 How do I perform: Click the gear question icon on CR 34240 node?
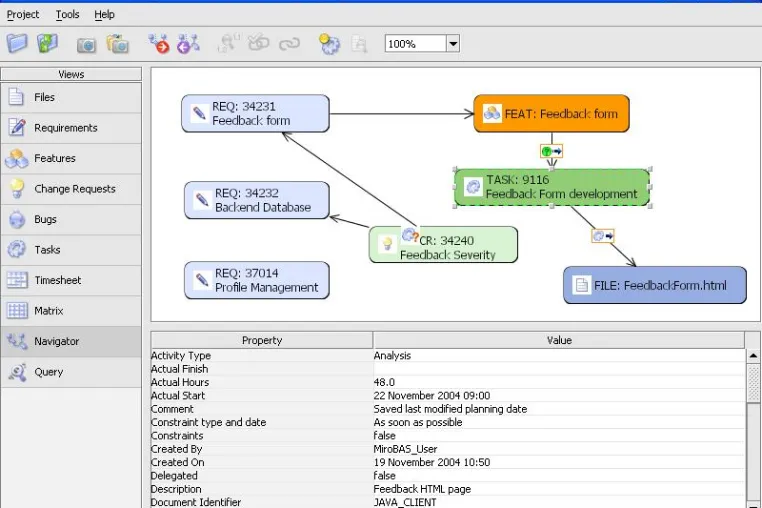click(x=410, y=235)
